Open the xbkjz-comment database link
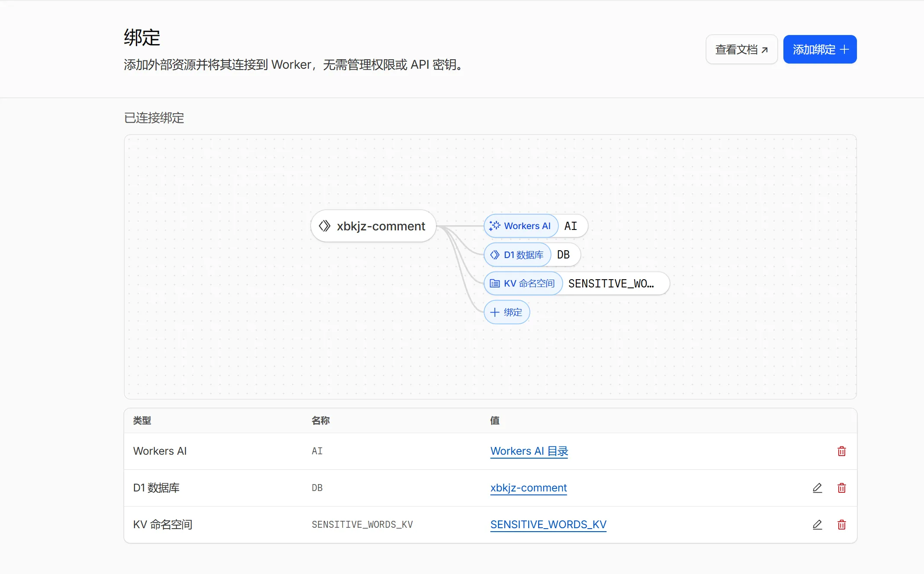Viewport: 924px width, 574px height. click(528, 488)
